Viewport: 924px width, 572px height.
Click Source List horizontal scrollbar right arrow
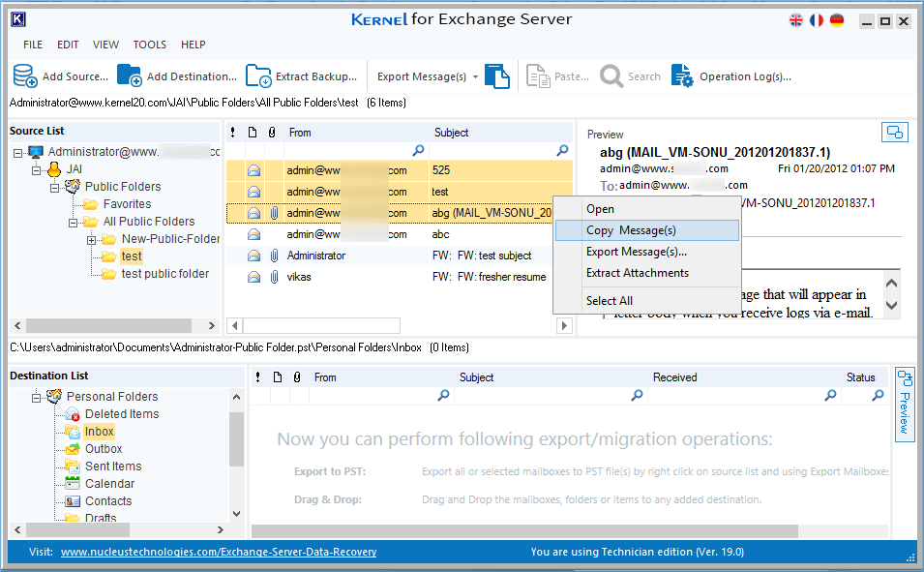tap(212, 325)
